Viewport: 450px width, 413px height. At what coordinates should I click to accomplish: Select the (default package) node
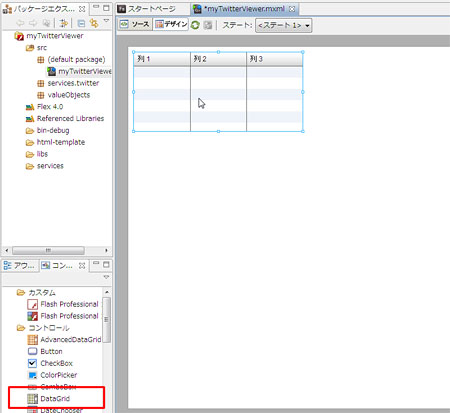point(71,60)
